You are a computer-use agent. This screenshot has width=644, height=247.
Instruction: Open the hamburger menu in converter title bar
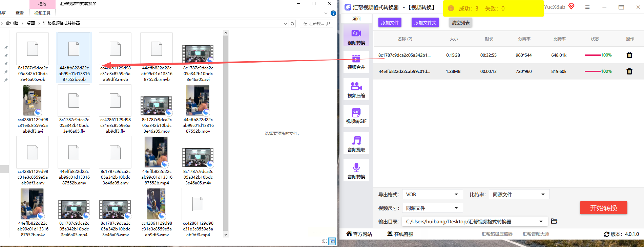(587, 7)
